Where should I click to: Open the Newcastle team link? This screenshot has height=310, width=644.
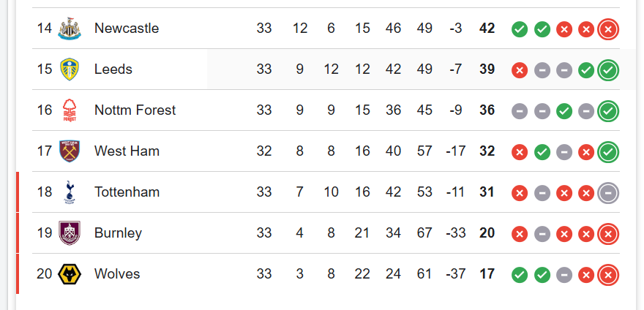click(x=126, y=29)
